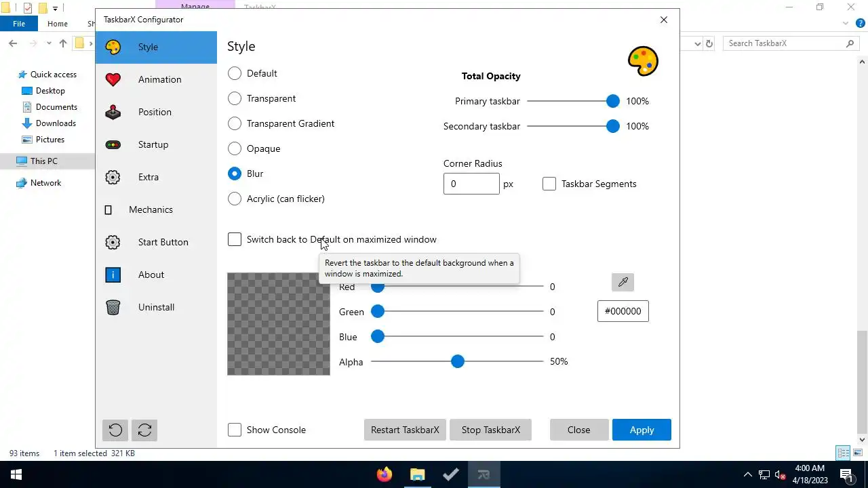
Task: Click the Green slider handle
Action: pos(378,312)
